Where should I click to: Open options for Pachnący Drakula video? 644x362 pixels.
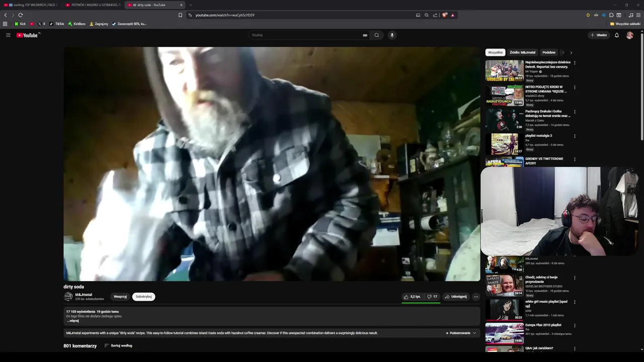(575, 112)
